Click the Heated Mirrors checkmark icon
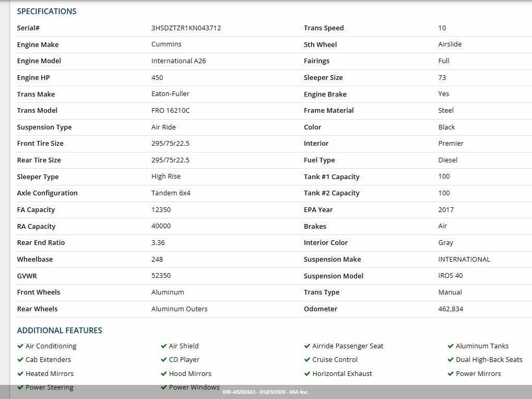Screen dimensions: 532x399 20,374
